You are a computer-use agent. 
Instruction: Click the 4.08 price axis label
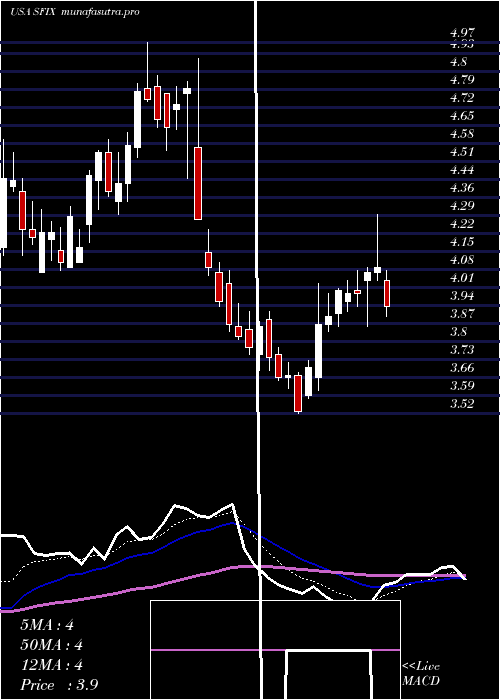[462, 259]
